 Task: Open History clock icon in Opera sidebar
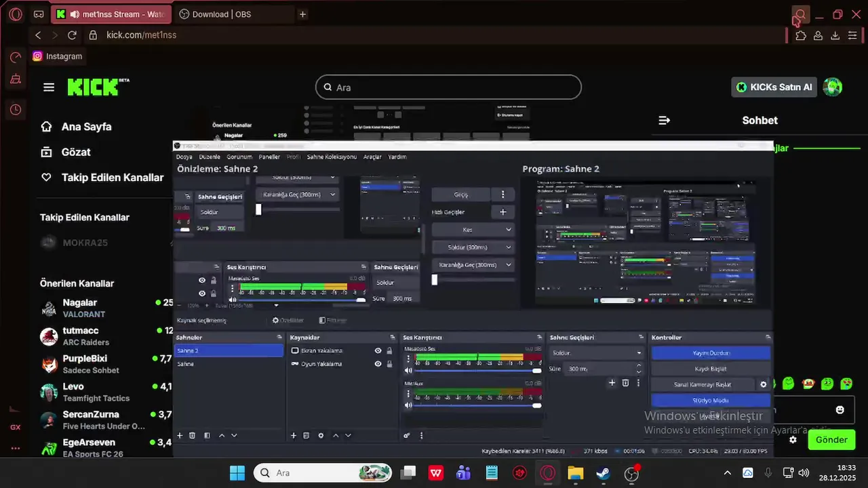click(16, 110)
